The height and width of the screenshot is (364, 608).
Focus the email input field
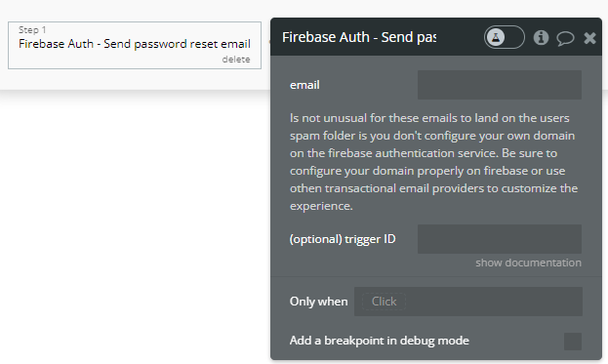point(500,85)
